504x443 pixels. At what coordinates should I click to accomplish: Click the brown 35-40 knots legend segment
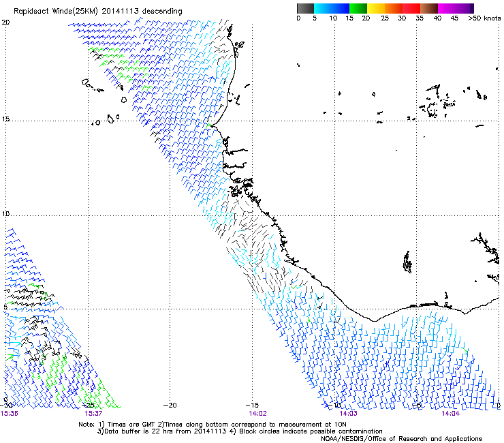(429, 8)
